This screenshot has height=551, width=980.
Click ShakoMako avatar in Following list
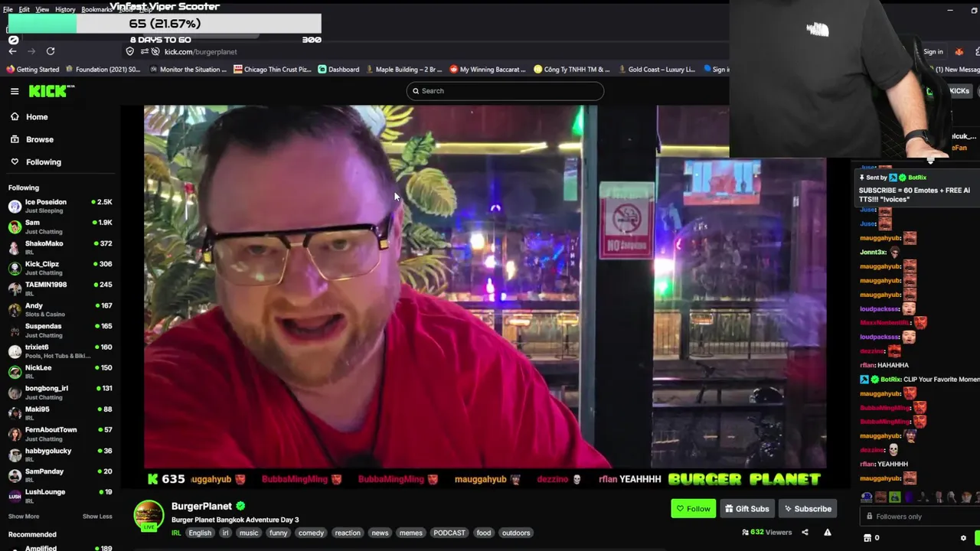15,247
